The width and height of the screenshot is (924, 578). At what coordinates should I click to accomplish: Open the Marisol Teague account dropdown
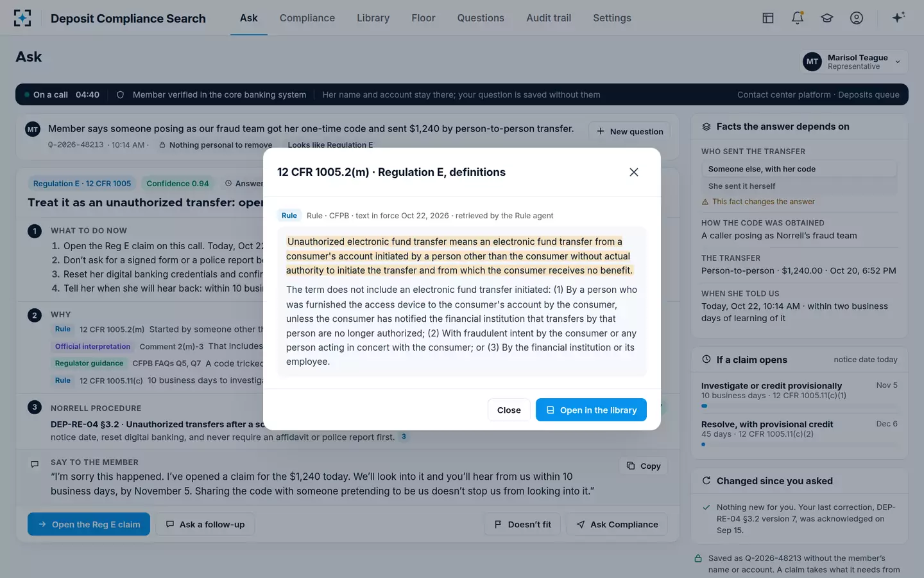coord(853,62)
